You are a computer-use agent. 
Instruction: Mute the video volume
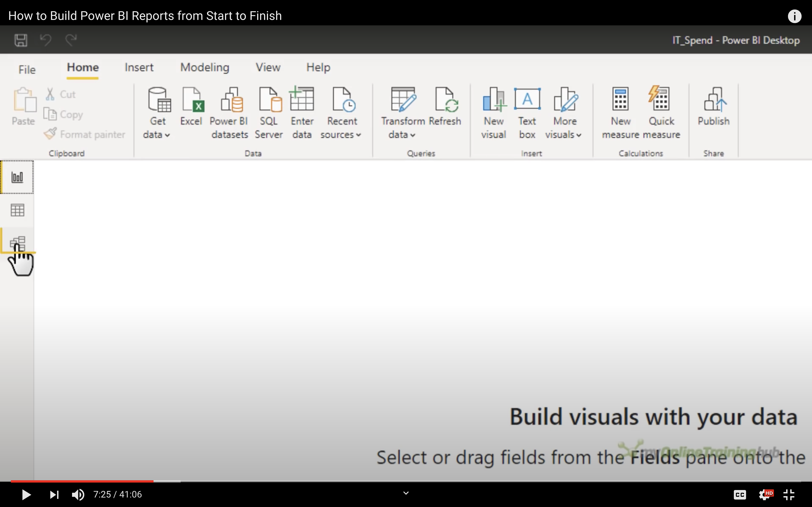[78, 495]
